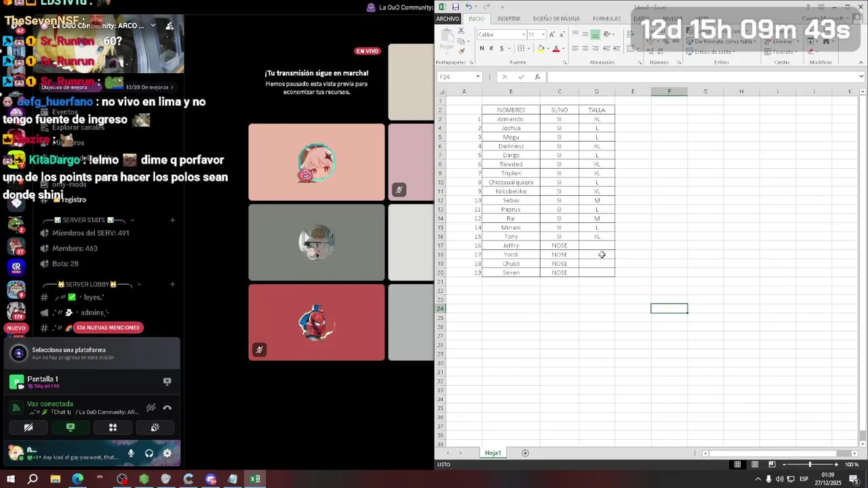Select the Hoja1 sheet tab
The image size is (868, 488).
(x=493, y=453)
